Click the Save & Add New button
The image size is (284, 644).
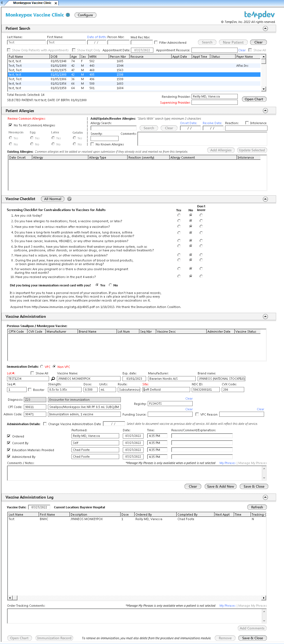pos(220,487)
